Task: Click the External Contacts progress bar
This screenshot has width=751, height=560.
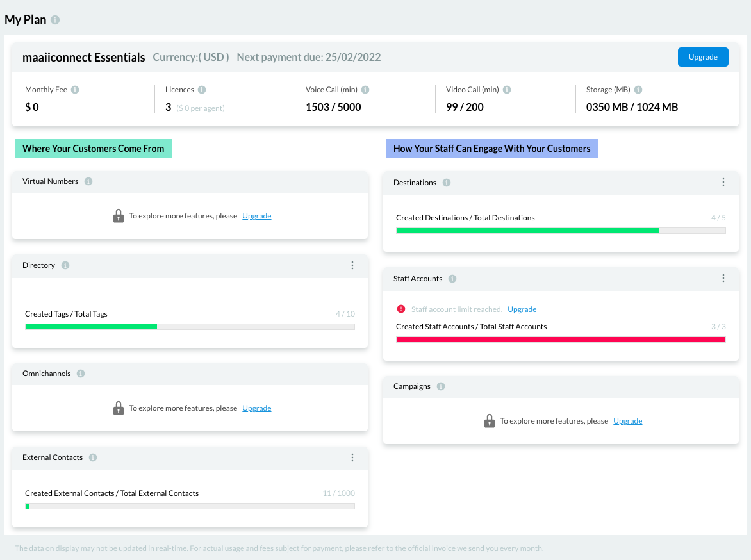Action: pyautogui.click(x=190, y=506)
